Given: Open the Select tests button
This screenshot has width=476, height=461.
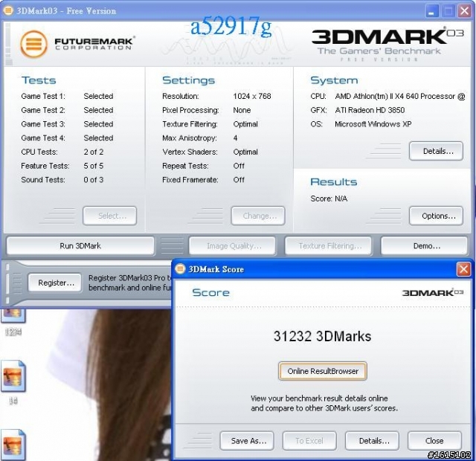Looking at the screenshot, I should (110, 216).
